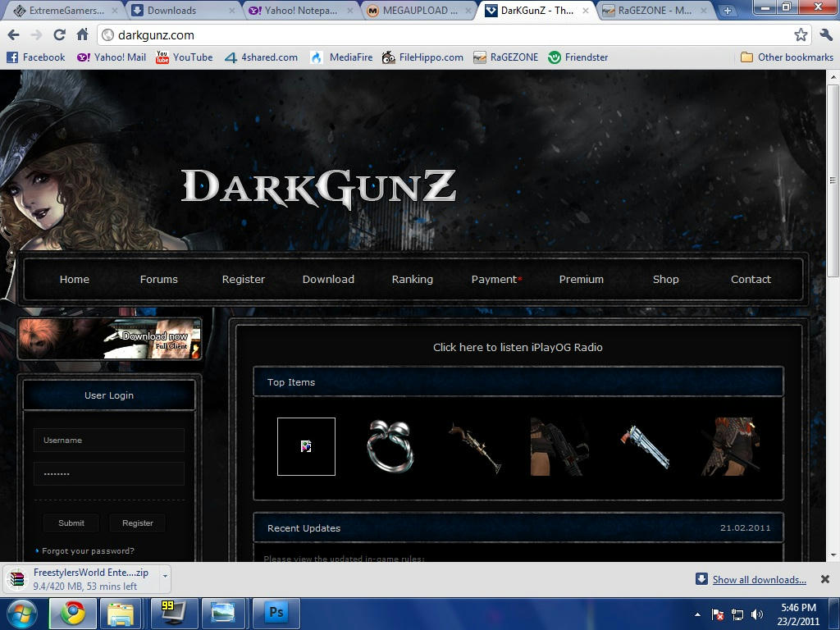The width and height of the screenshot is (840, 630).
Task: Open Other bookmarks folder
Action: [786, 57]
